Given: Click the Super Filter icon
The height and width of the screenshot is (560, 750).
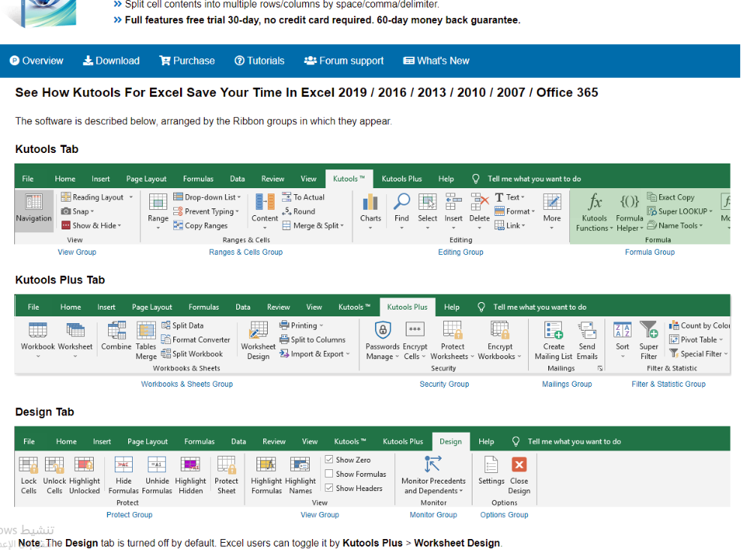Looking at the screenshot, I should [649, 330].
